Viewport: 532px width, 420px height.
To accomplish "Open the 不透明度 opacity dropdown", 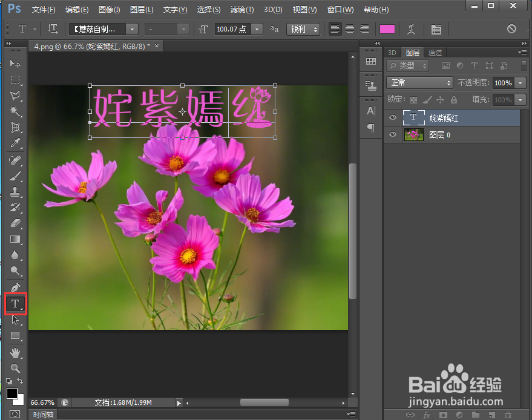I will (520, 82).
